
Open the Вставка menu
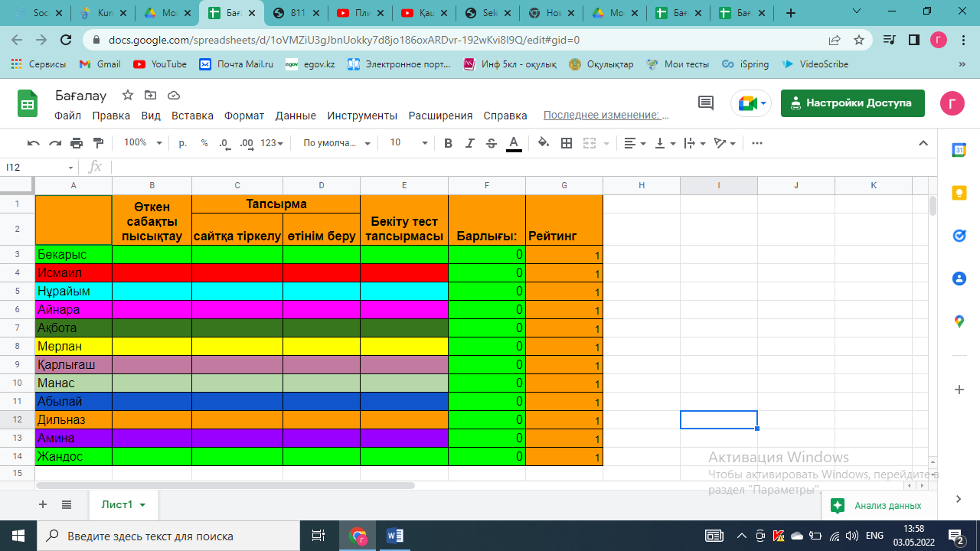tap(192, 116)
